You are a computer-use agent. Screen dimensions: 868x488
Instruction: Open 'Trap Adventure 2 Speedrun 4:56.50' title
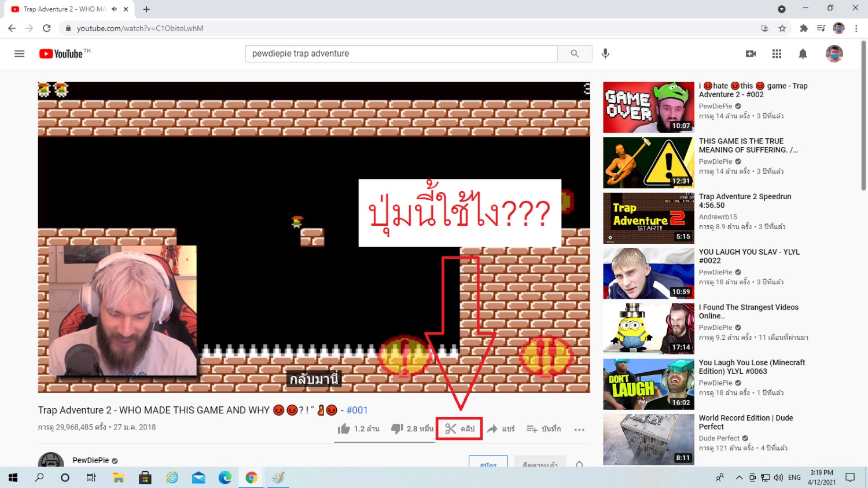745,201
